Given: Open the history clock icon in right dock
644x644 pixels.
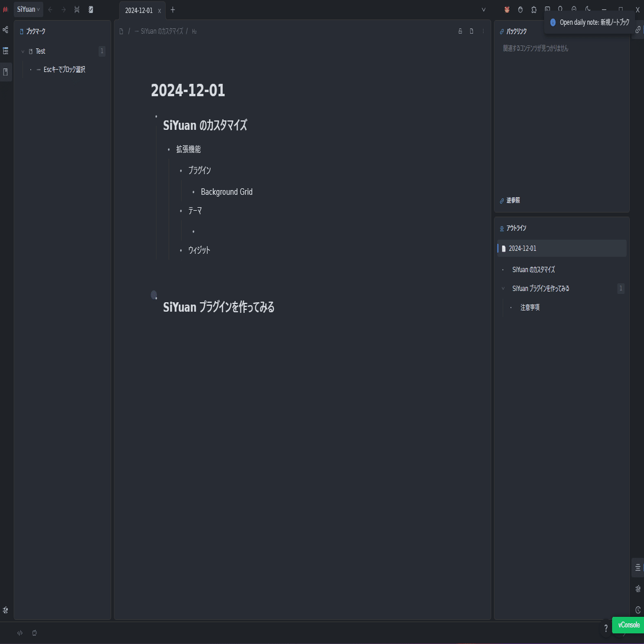Looking at the screenshot, I should [x=638, y=610].
